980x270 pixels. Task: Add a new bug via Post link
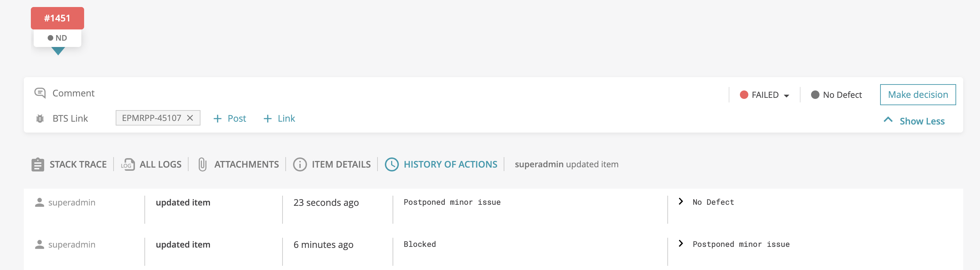[x=230, y=119]
